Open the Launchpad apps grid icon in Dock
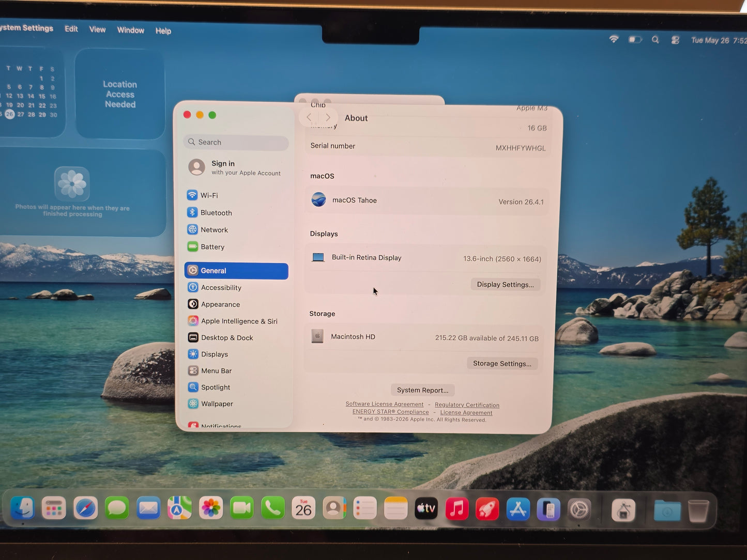The height and width of the screenshot is (560, 747). 54,509
